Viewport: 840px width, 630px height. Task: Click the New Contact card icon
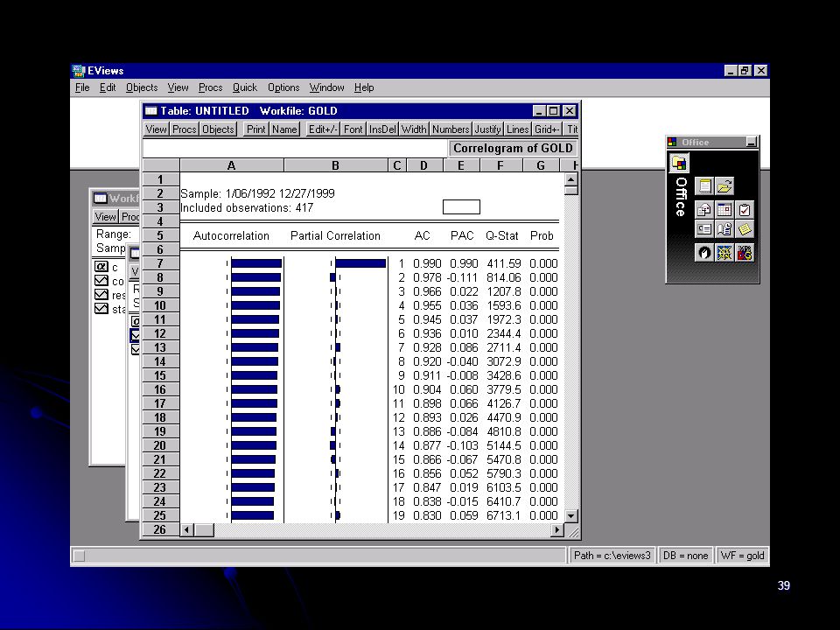coord(704,229)
